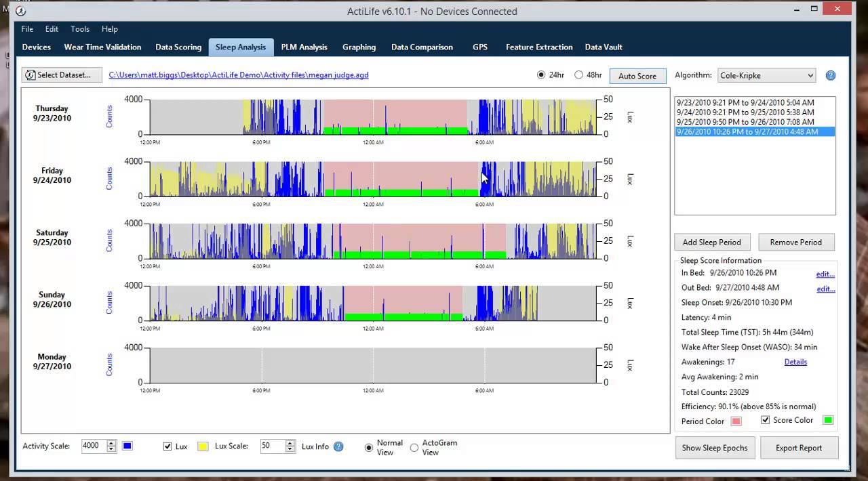This screenshot has height=481, width=868.
Task: Choose Normal View radio option
Action: click(369, 447)
